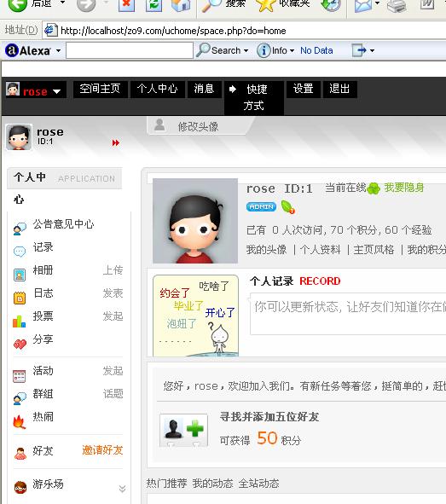Click the 分享 hearts icon
446x504 pixels.
[x=20, y=344]
